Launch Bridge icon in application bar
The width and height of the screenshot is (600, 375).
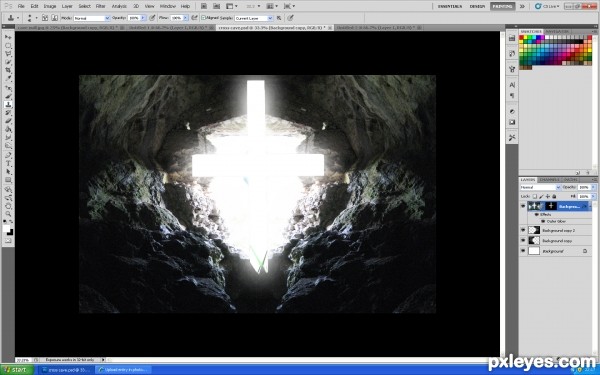click(204, 6)
